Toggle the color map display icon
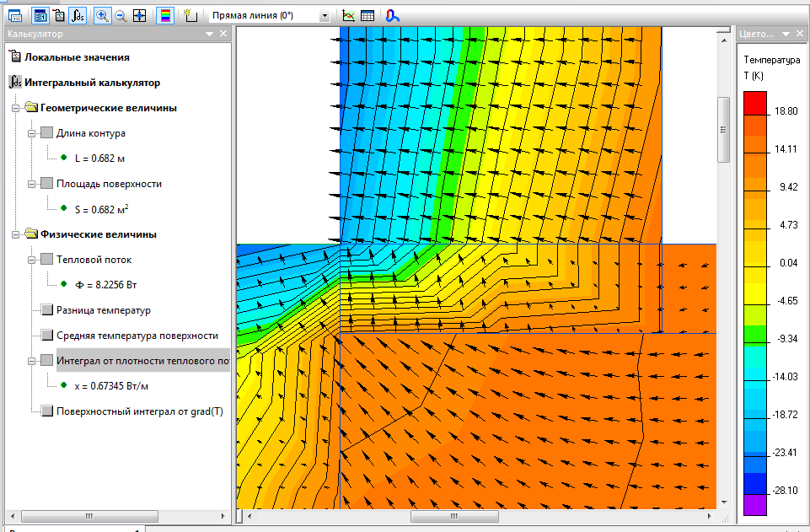This screenshot has width=810, height=532. [x=165, y=15]
